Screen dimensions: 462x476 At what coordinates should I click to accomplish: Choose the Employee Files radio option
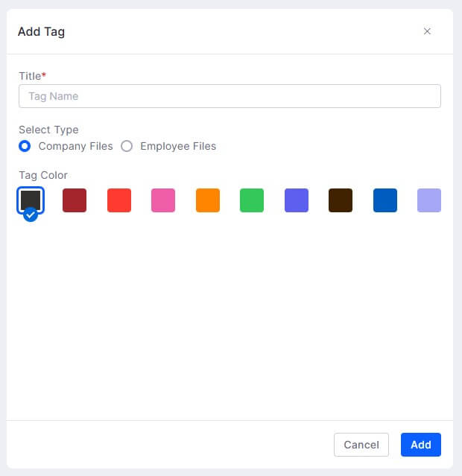coord(127,146)
